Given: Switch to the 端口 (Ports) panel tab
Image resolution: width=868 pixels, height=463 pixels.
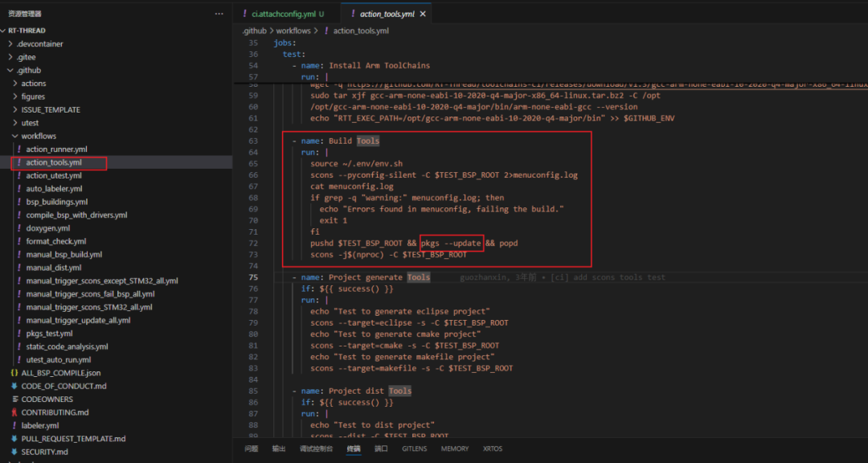Looking at the screenshot, I should 382,449.
